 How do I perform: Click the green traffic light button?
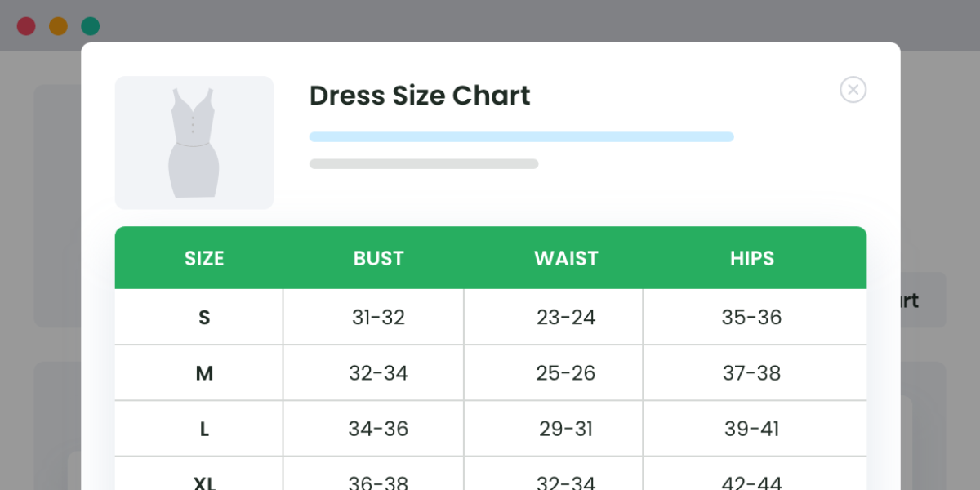90,25
